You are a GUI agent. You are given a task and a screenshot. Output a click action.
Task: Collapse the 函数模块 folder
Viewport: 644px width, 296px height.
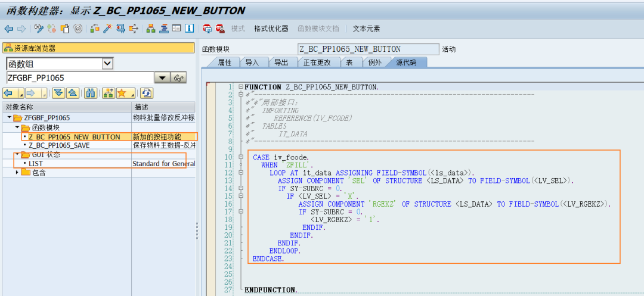17,127
